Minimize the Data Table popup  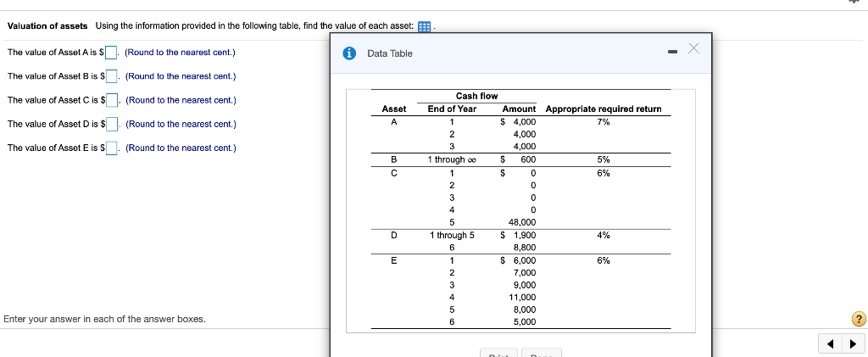(x=672, y=53)
